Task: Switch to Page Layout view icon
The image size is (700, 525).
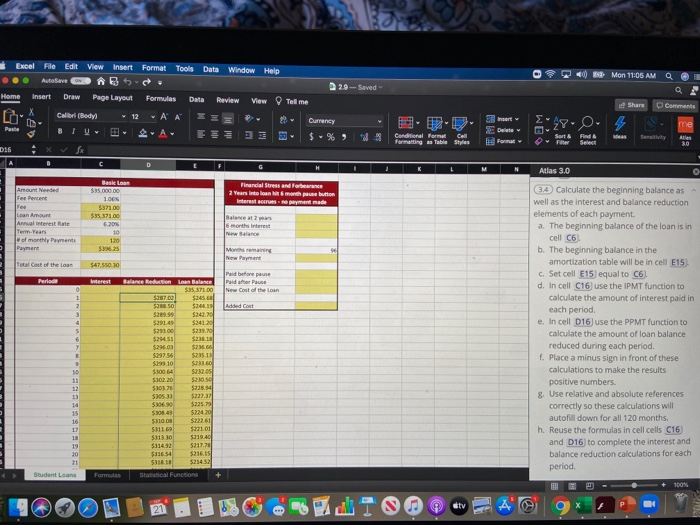Action: [x=572, y=486]
